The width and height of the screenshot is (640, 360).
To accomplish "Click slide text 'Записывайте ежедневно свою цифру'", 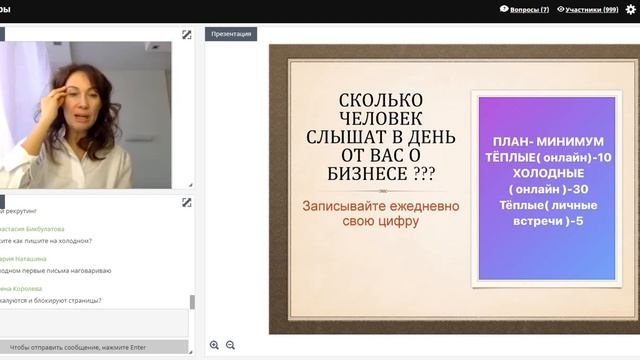I will [381, 213].
